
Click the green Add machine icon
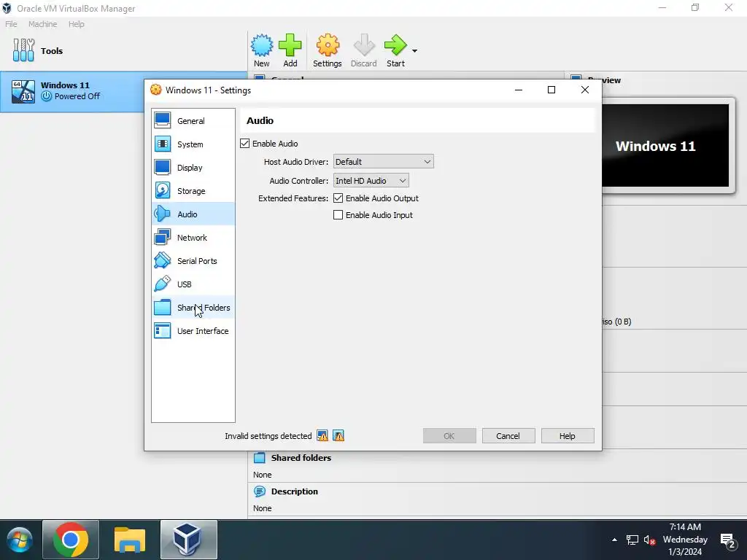(290, 46)
